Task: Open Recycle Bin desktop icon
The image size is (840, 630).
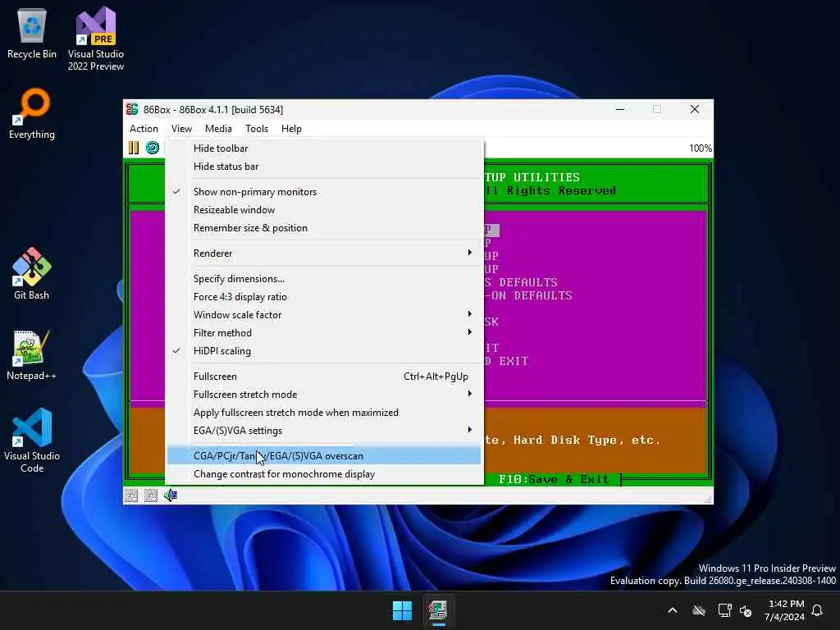Action: 32,33
